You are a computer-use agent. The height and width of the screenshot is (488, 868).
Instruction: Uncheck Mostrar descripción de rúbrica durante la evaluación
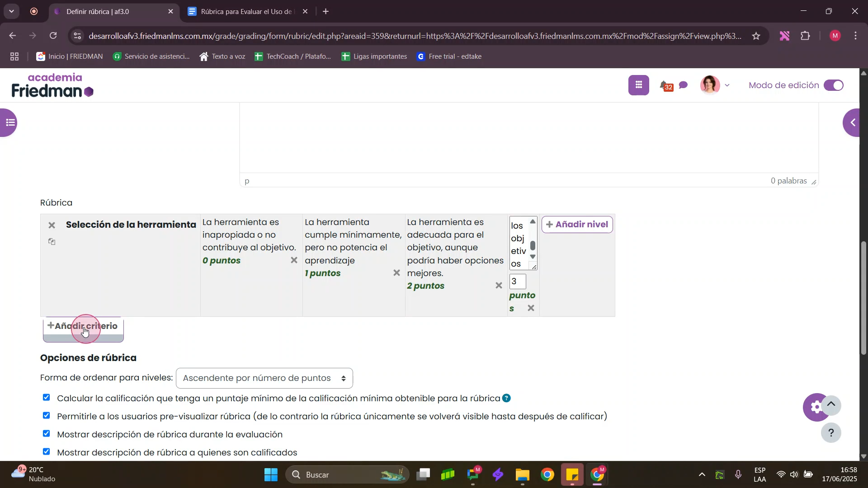tap(47, 434)
